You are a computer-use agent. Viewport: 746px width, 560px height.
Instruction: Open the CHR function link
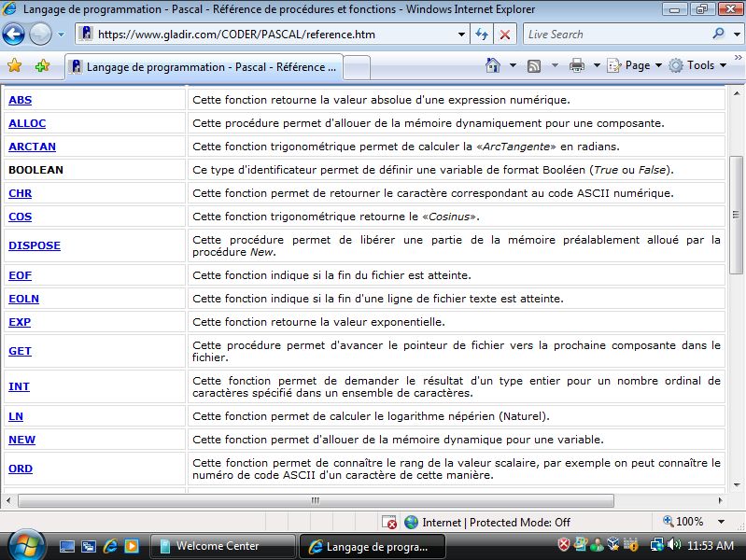point(20,193)
